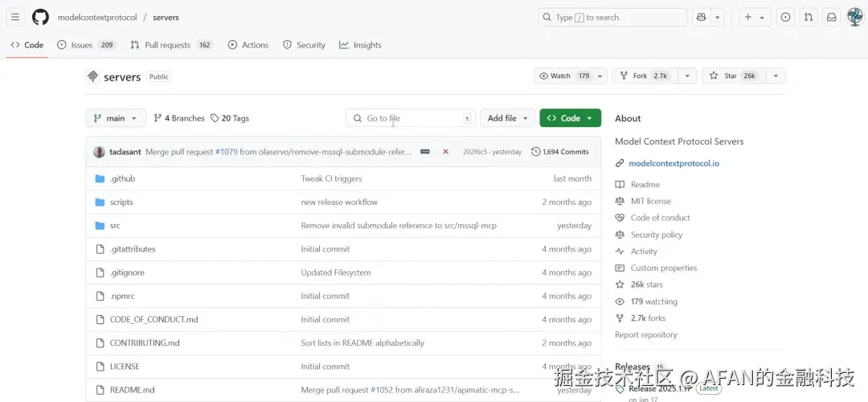Click modelcontextprotocol owner link in breadcrumb

[x=97, y=17]
